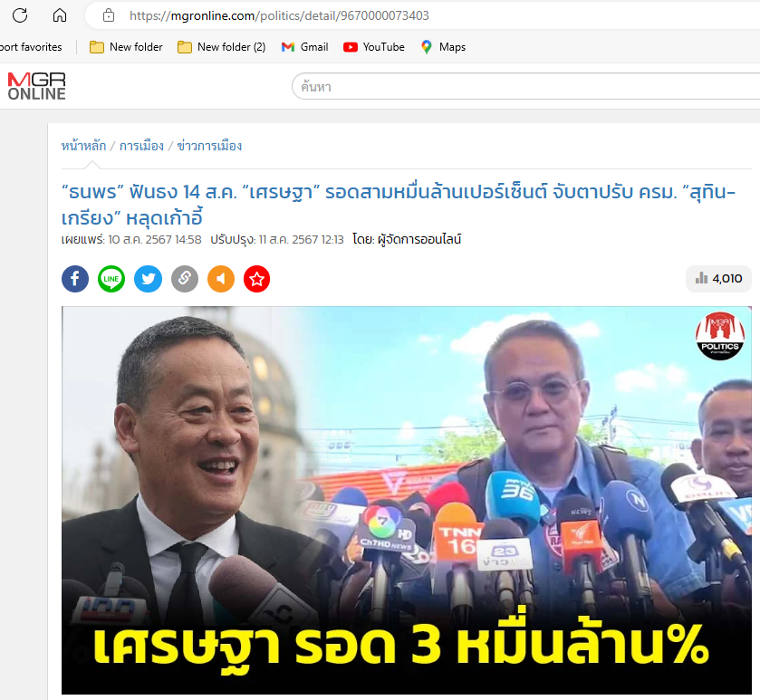Open YouTube bookmark
This screenshot has height=700, width=760.
[x=374, y=47]
